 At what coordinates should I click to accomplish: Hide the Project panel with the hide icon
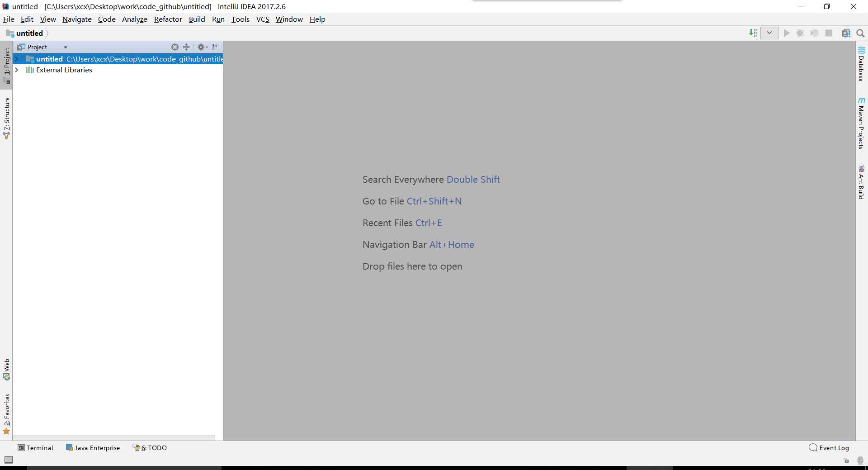(x=216, y=47)
